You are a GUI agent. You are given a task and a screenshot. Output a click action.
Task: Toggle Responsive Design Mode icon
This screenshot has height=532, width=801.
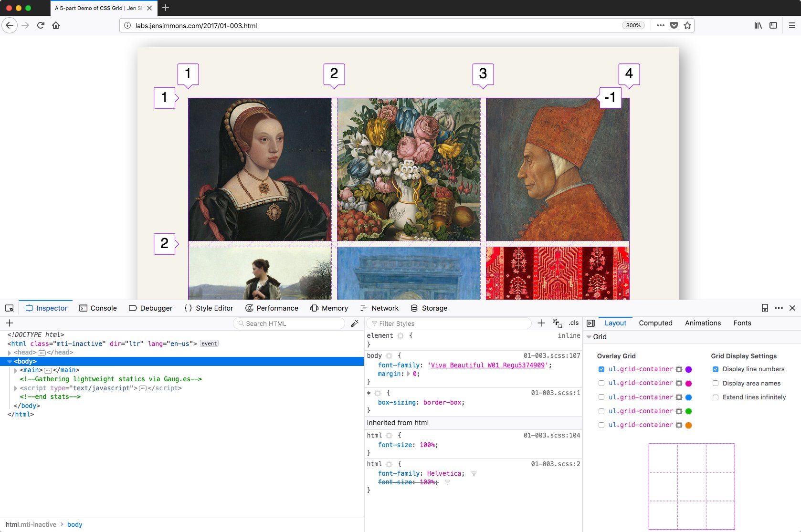(765, 308)
